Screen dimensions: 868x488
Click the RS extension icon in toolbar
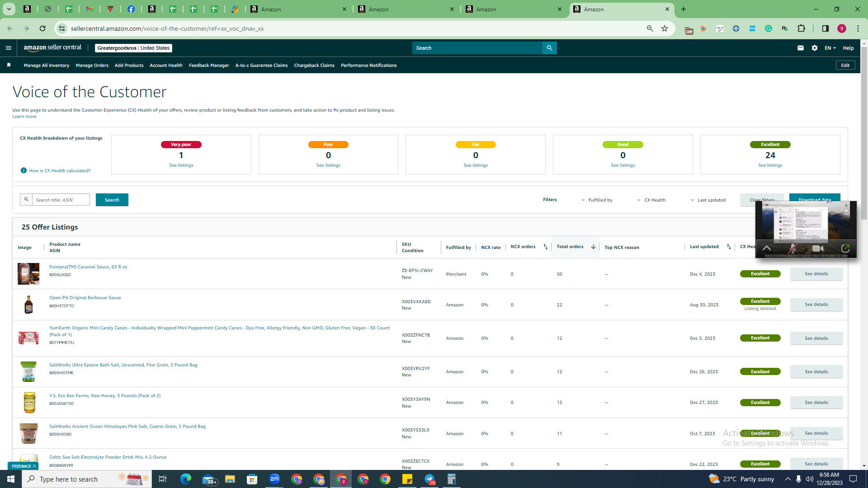point(785,28)
